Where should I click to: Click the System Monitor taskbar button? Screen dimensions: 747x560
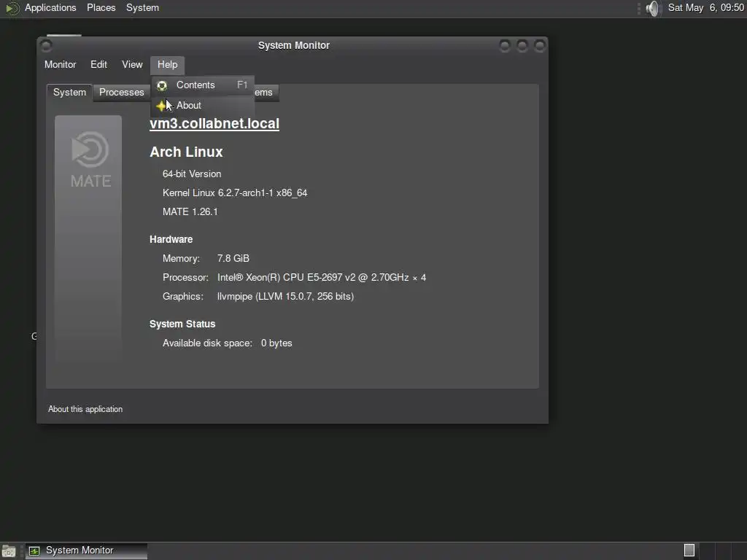point(86,551)
